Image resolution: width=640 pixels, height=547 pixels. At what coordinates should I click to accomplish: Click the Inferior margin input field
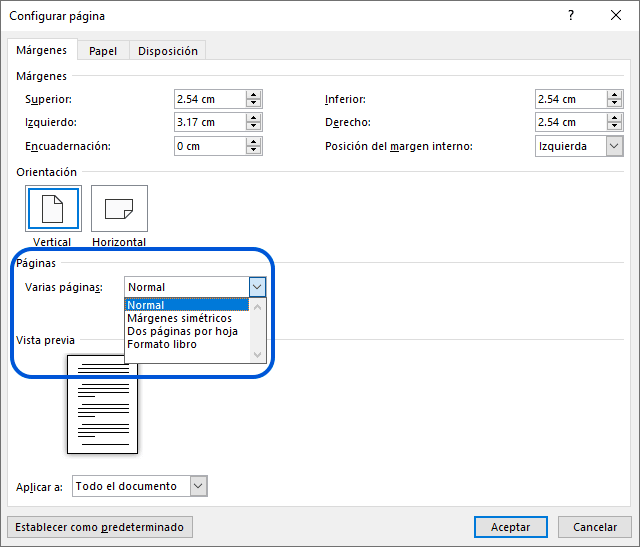(571, 99)
